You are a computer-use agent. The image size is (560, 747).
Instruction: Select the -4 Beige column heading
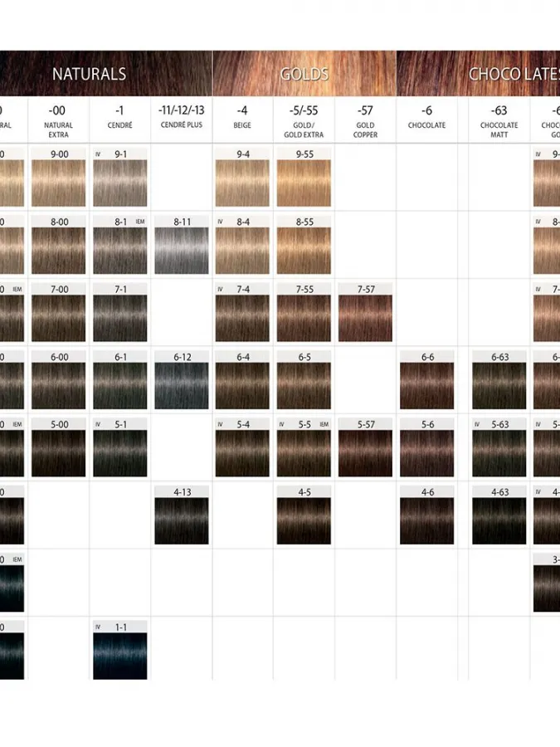tap(242, 117)
